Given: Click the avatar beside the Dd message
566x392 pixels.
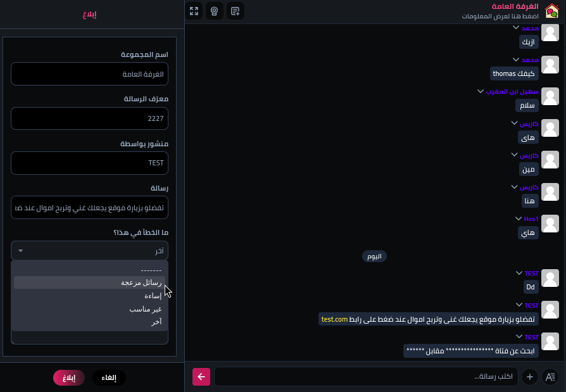Looking at the screenshot, I should click(550, 278).
